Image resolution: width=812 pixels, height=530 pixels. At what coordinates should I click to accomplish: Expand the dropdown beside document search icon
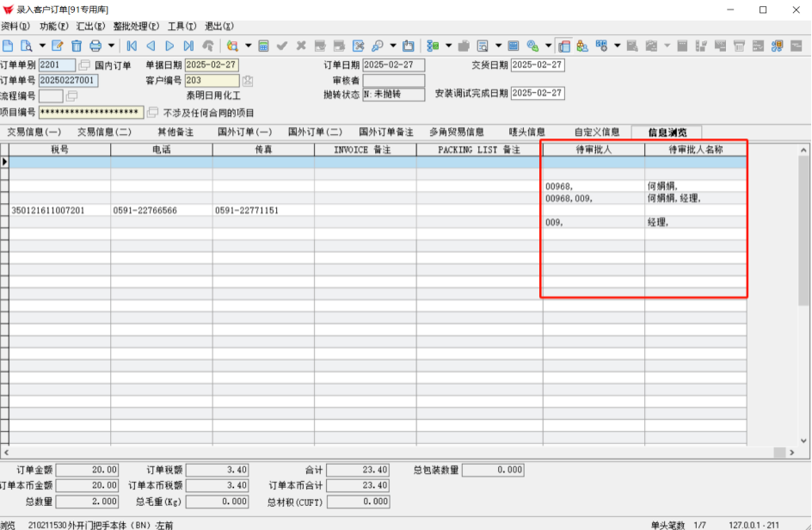pos(42,46)
